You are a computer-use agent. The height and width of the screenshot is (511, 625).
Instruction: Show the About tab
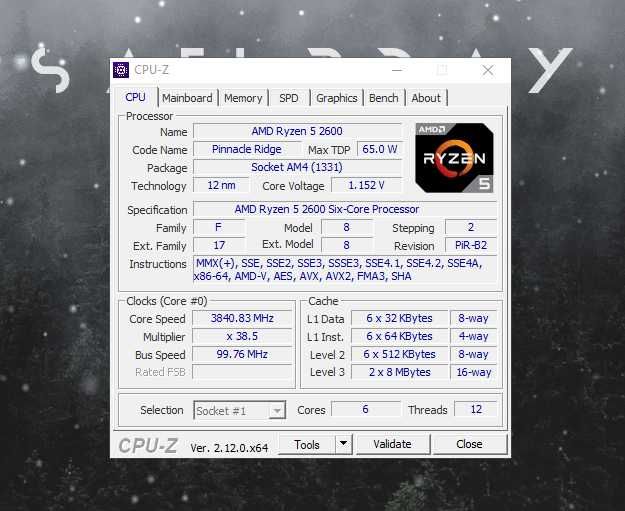click(x=426, y=98)
